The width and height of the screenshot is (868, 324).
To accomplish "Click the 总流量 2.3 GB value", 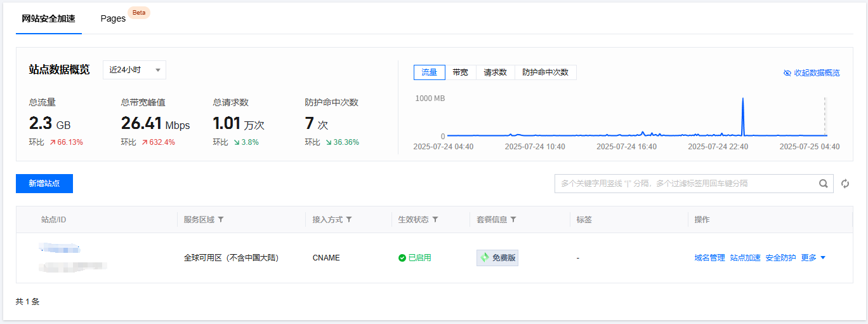I will [x=50, y=124].
